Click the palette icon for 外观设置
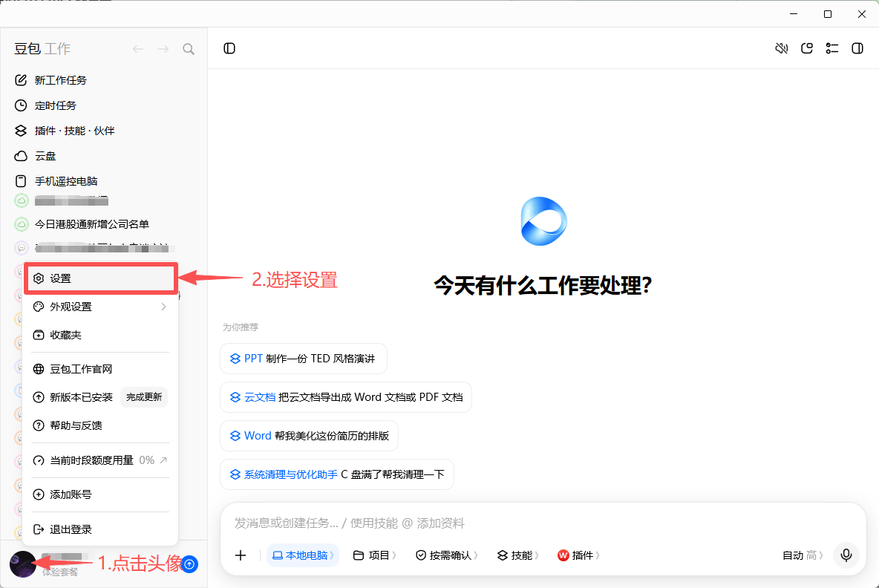This screenshot has width=879, height=588. pyautogui.click(x=39, y=307)
